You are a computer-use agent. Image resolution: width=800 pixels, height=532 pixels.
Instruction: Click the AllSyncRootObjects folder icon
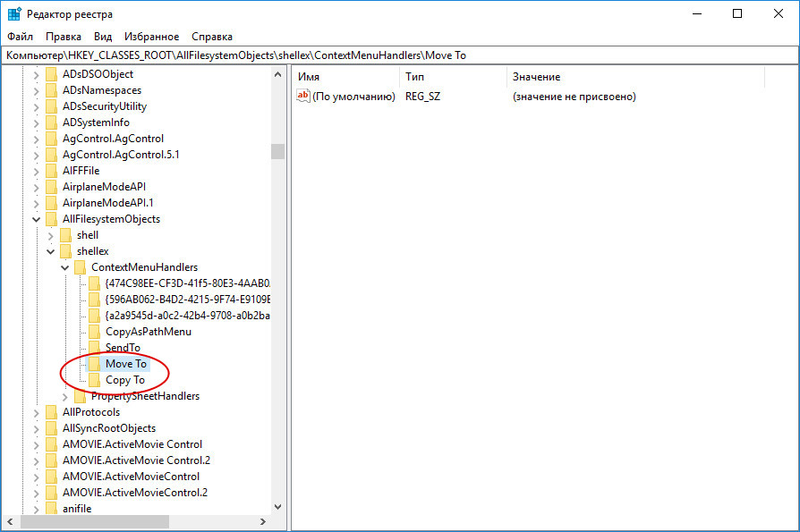tap(52, 428)
